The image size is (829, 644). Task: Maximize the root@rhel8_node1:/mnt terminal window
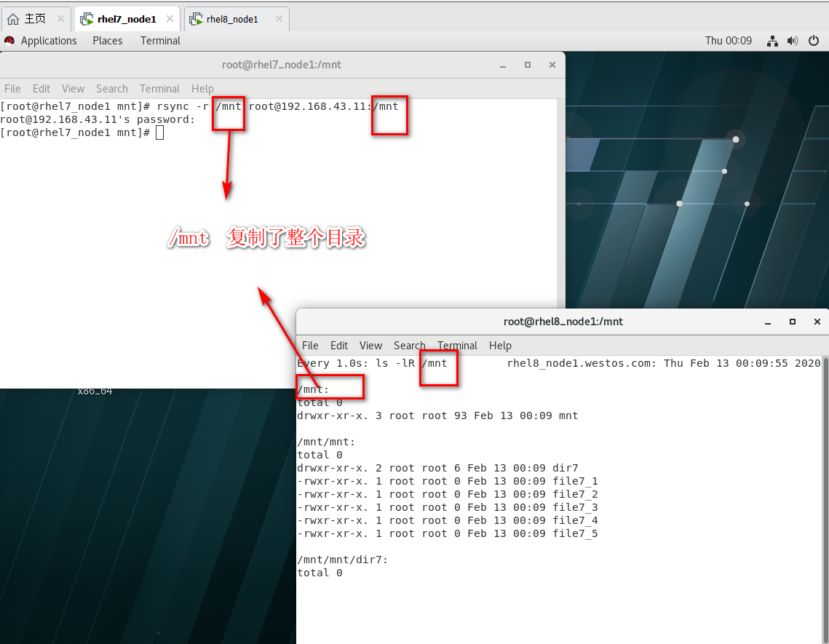coord(792,322)
